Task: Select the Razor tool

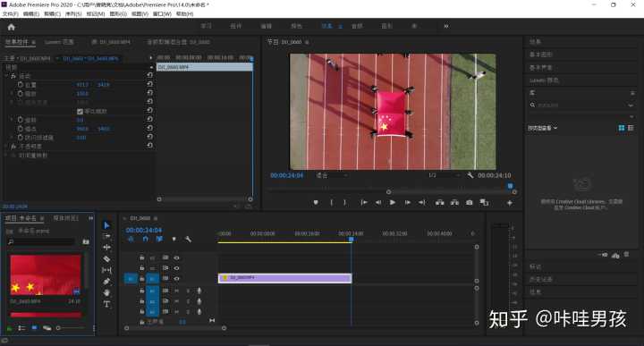Action: coord(106,258)
